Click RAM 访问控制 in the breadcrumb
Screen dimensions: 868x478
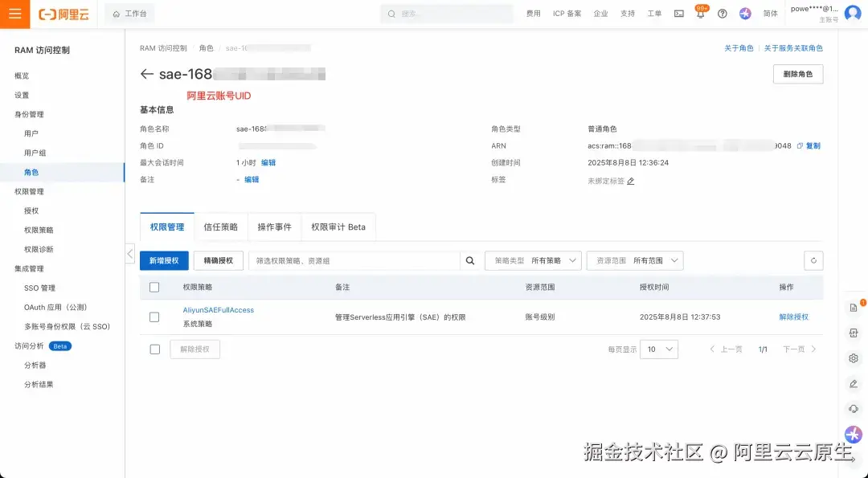click(x=163, y=48)
